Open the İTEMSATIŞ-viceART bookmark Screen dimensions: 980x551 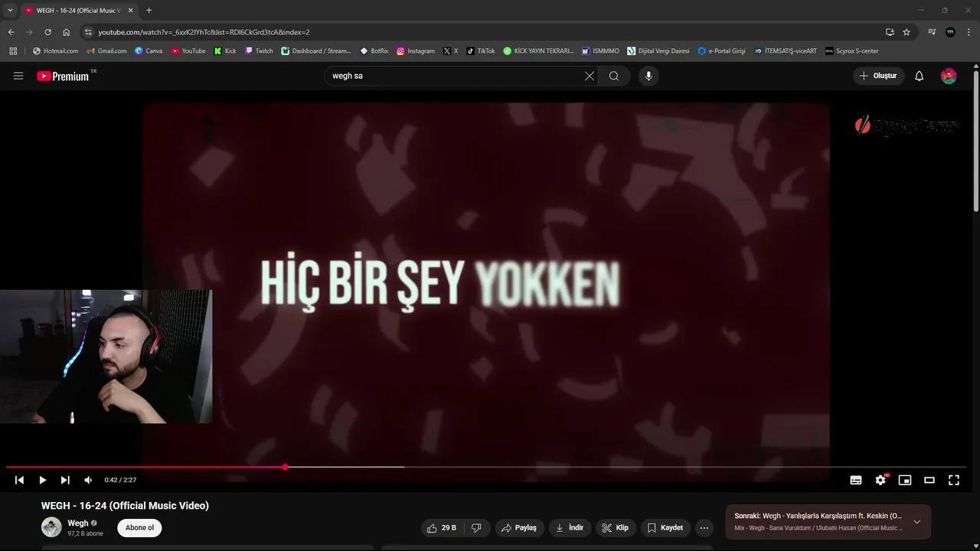786,51
